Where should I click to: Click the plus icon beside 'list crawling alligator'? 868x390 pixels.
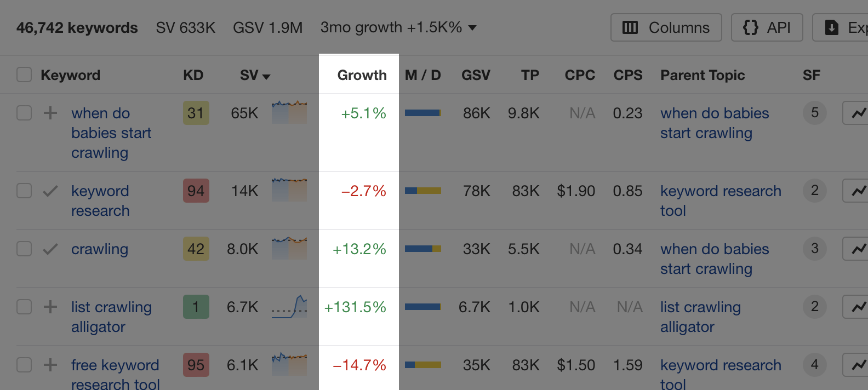[x=50, y=307]
